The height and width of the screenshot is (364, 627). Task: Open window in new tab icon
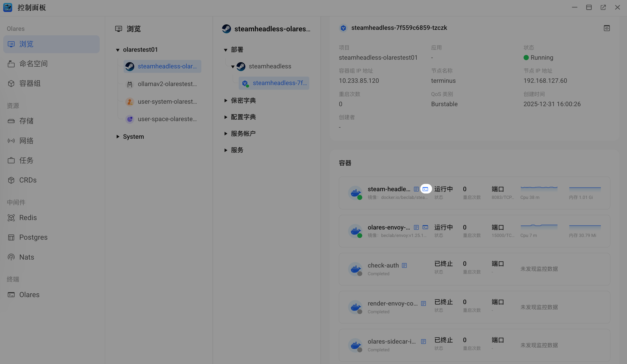click(x=603, y=7)
